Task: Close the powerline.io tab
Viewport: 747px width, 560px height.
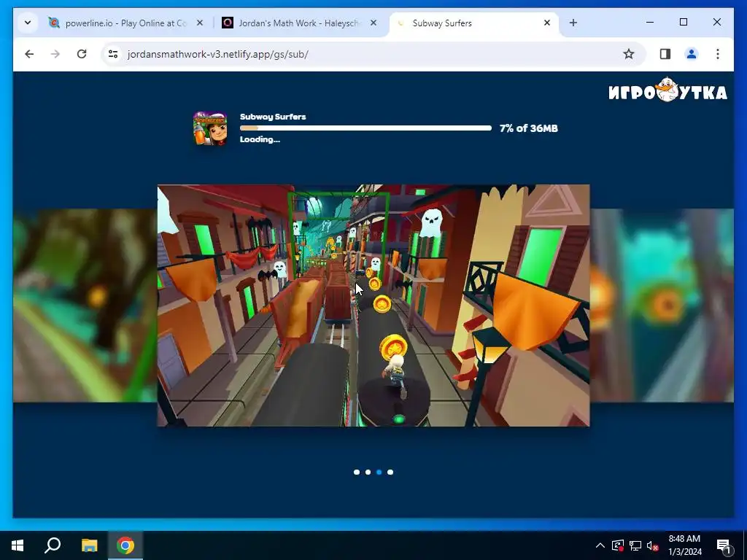Action: click(200, 23)
